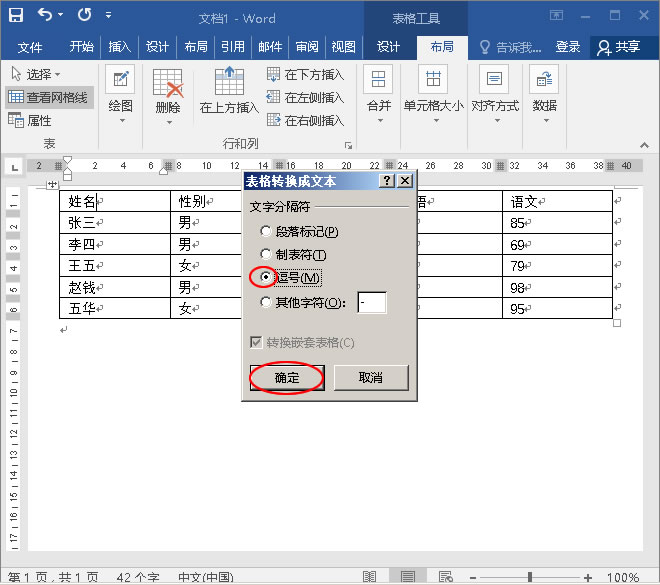
Task: Open the 数据 data menu
Action: (545, 95)
